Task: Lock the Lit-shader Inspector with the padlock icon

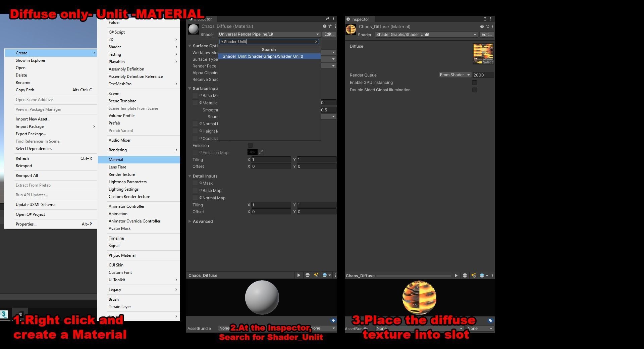Action: [328, 19]
